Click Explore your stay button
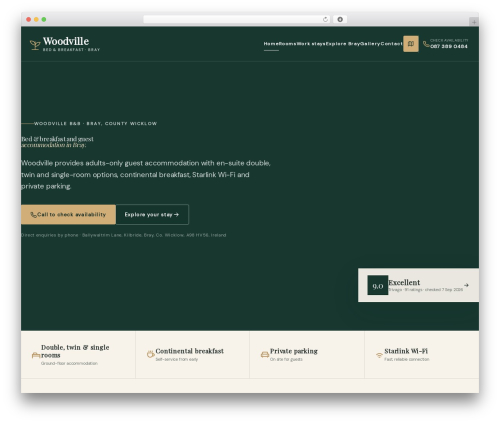The width and height of the screenshot is (500, 423). point(152,214)
